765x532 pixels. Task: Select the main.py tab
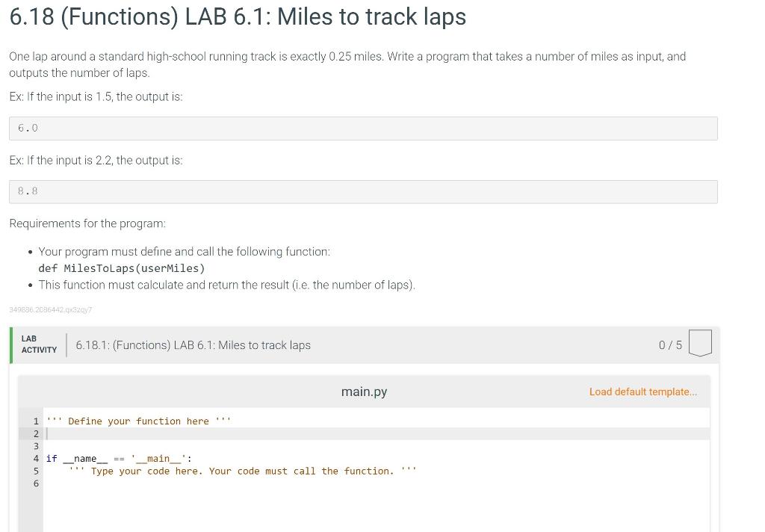point(364,392)
